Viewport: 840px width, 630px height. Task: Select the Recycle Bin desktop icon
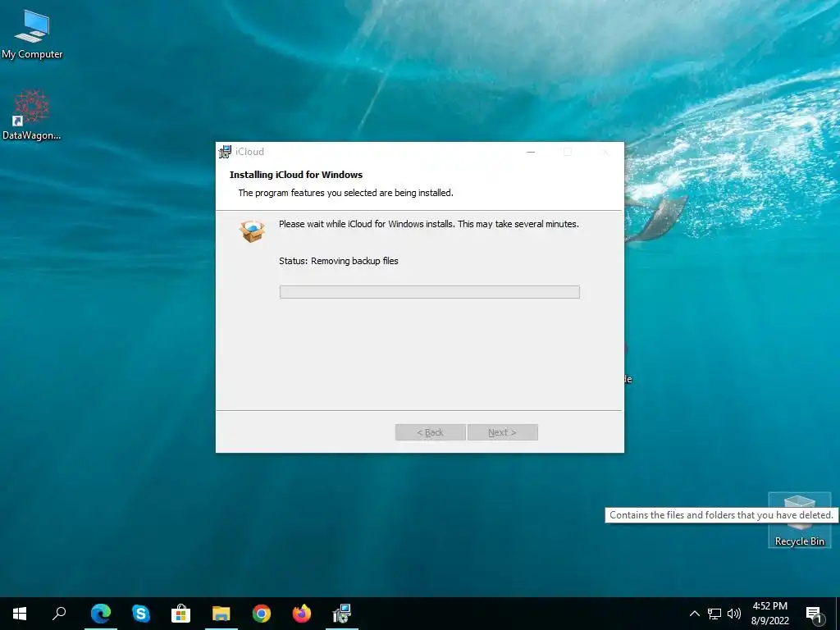tap(799, 519)
